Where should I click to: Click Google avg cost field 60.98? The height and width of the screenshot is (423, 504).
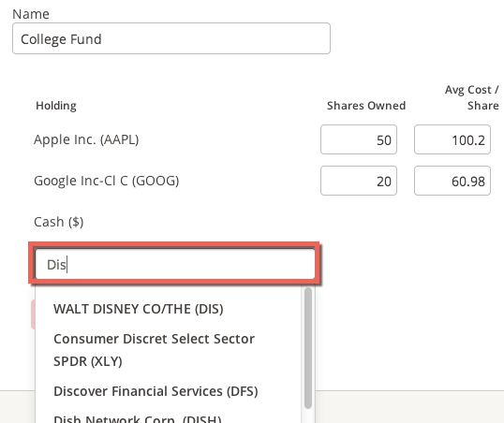pos(452,181)
